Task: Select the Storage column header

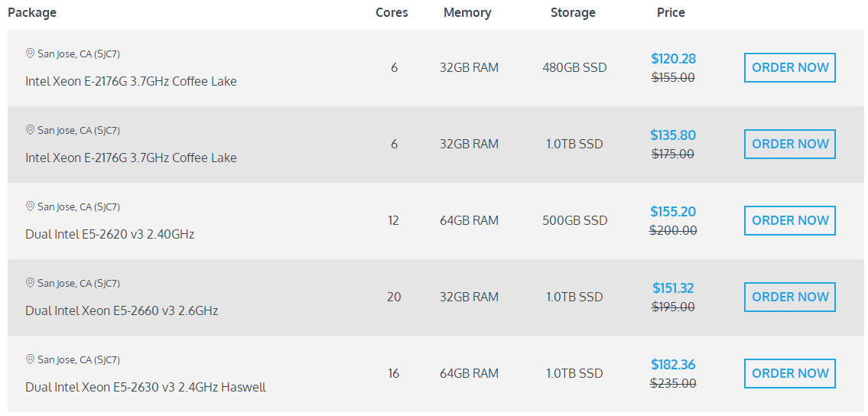Action: coord(573,12)
